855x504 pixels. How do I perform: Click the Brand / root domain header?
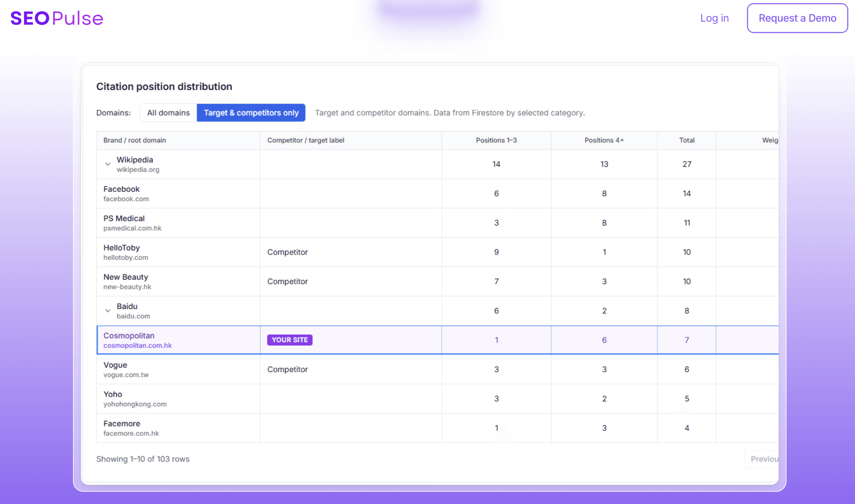[x=134, y=140]
